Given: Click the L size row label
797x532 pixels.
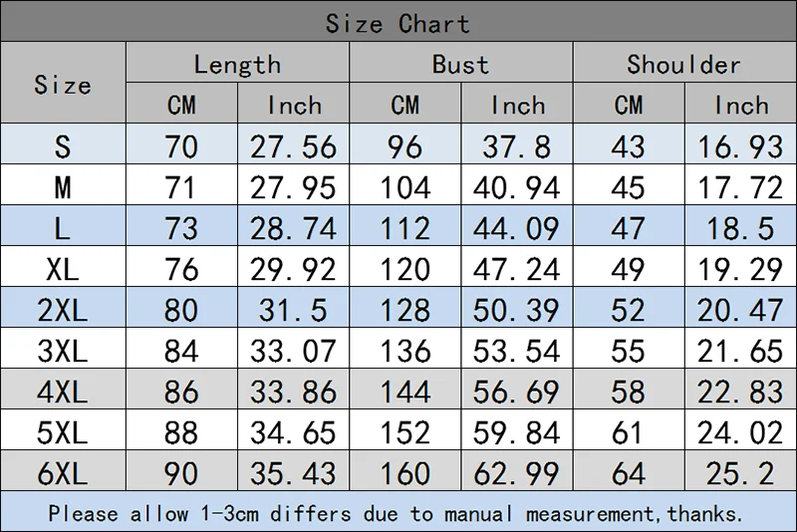Looking at the screenshot, I should [63, 228].
